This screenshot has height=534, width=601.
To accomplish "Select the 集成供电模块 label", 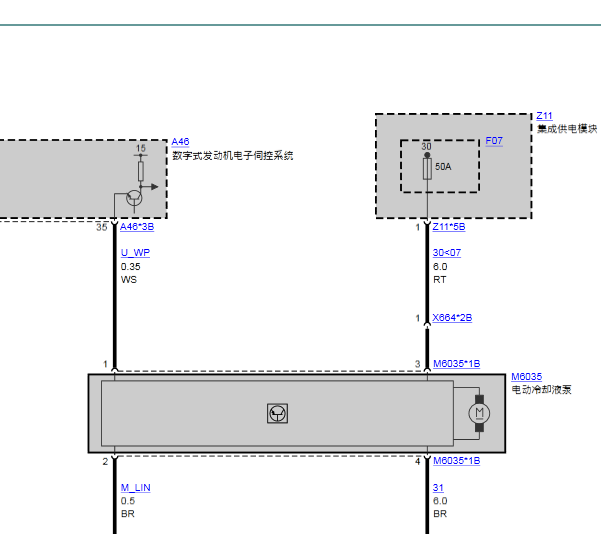I will point(567,128).
